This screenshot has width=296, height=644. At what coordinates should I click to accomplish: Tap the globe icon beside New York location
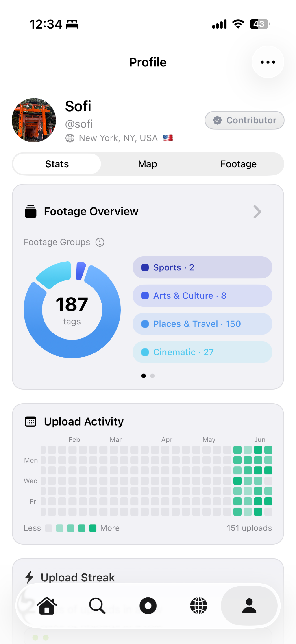tap(70, 138)
